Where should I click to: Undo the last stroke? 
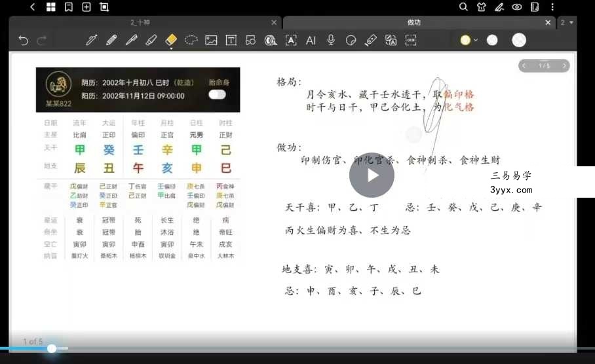tap(23, 40)
